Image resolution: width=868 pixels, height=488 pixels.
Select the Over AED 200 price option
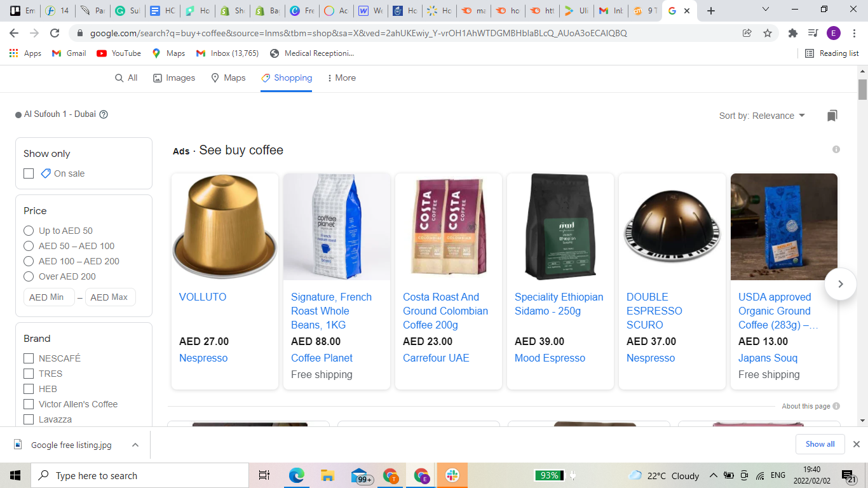pos(29,276)
